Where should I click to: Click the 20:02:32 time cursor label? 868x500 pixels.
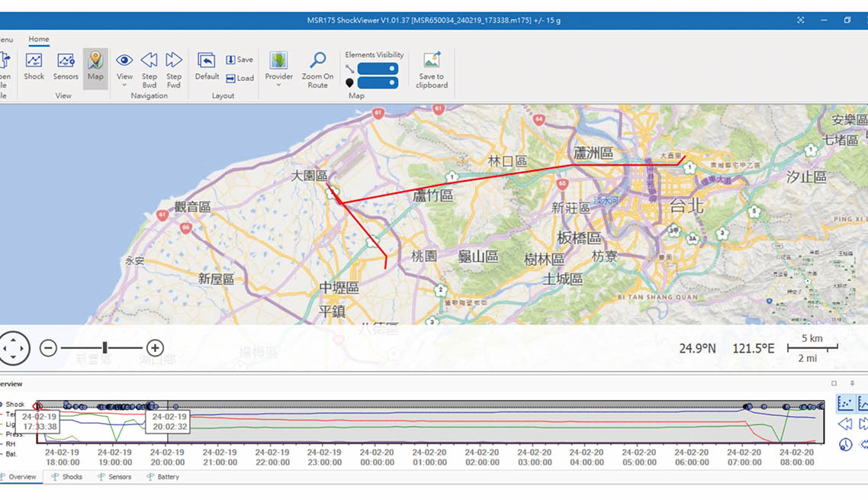(x=169, y=421)
